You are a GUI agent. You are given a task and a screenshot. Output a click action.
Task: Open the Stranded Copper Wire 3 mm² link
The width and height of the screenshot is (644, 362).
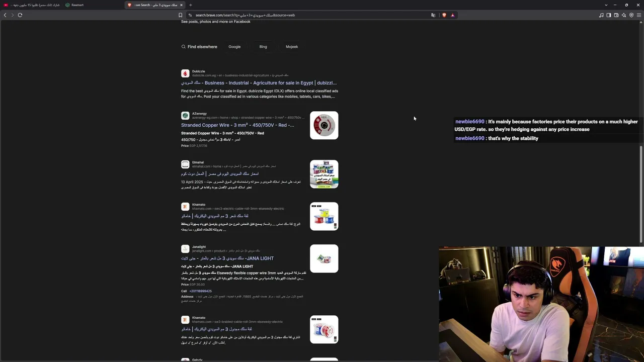237,125
